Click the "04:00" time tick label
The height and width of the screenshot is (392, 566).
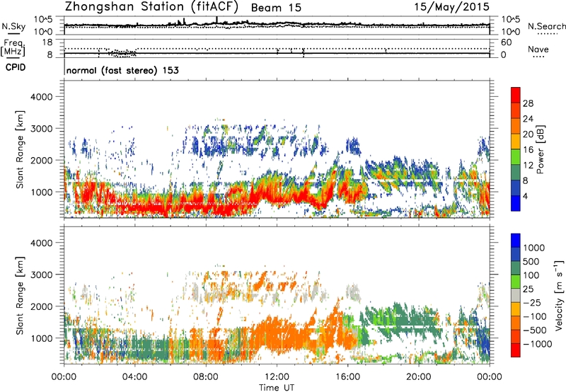coord(134,377)
